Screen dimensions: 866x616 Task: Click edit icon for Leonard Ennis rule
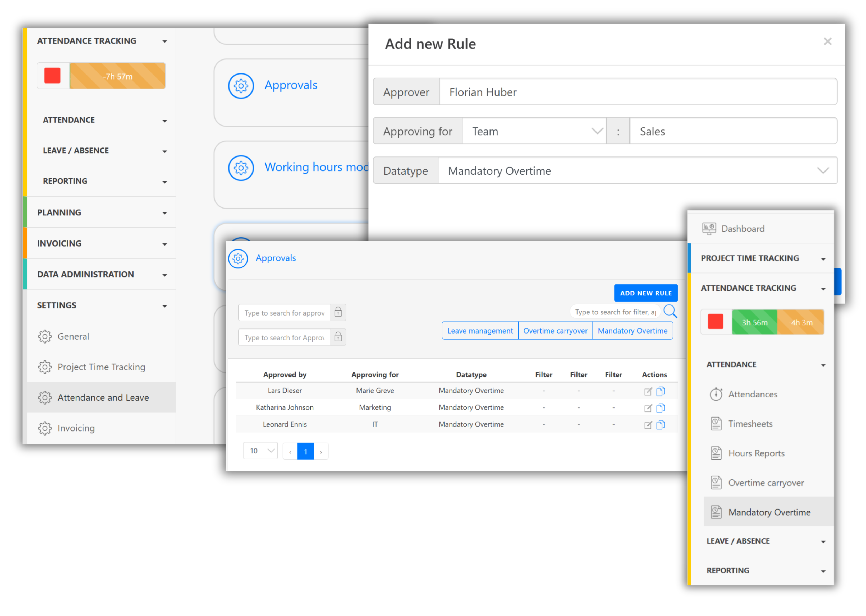[648, 425]
